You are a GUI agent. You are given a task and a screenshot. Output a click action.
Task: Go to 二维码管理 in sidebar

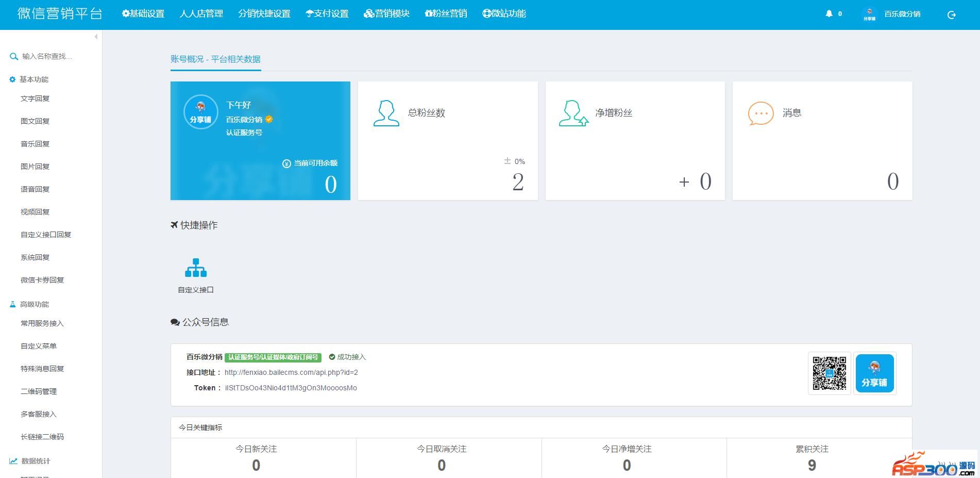coord(39,391)
